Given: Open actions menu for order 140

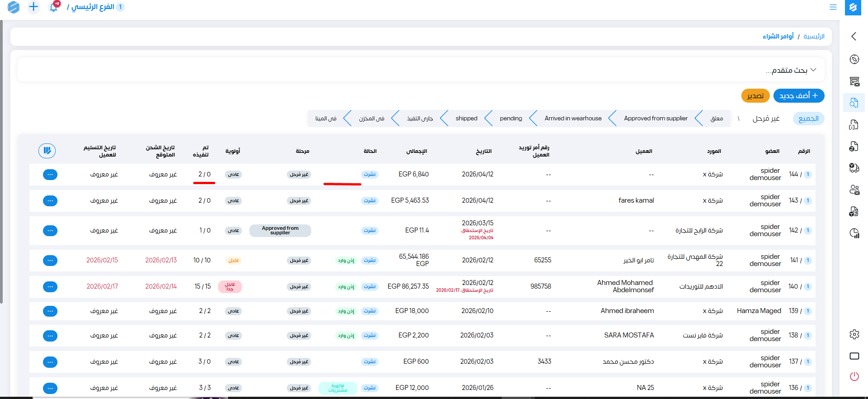Looking at the screenshot, I should pyautogui.click(x=50, y=287).
